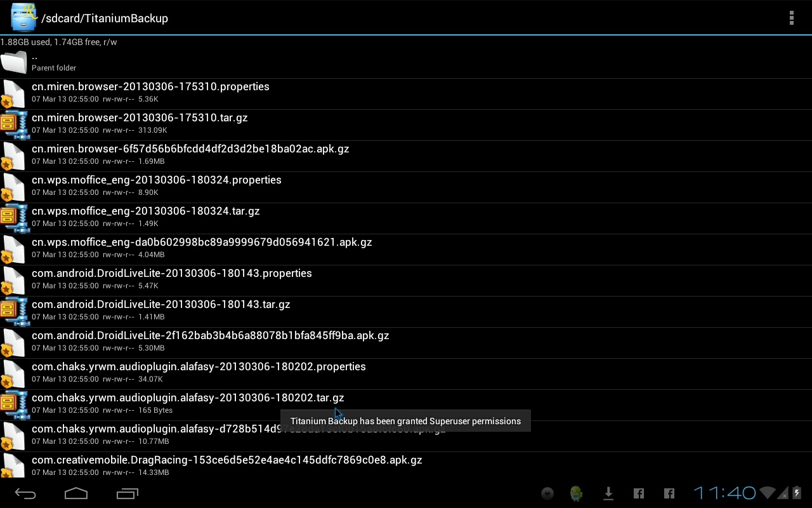Select file icon for cn.miren.browser-6f57d56b apk.gz
The image size is (812, 508).
[x=13, y=156]
